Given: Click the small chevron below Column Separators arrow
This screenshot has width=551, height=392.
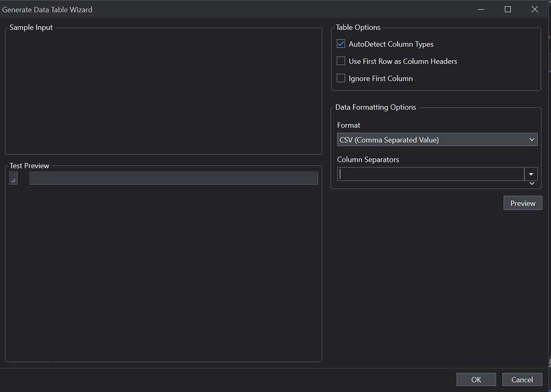Looking at the screenshot, I should pos(531,184).
